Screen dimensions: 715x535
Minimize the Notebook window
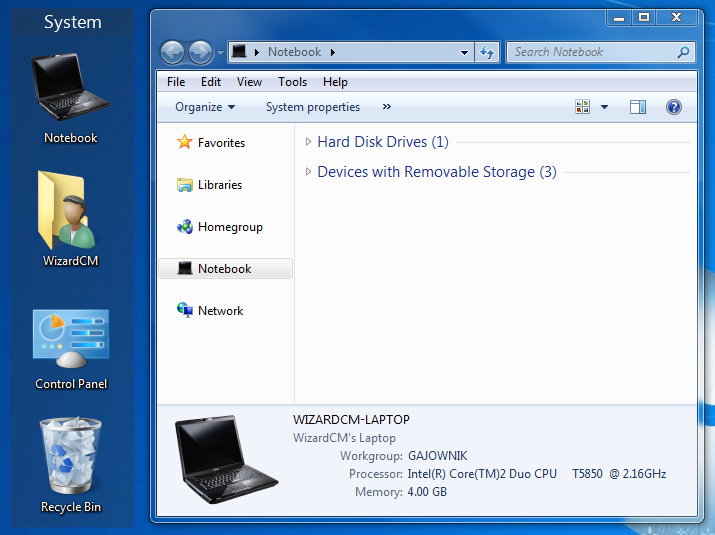[x=619, y=18]
